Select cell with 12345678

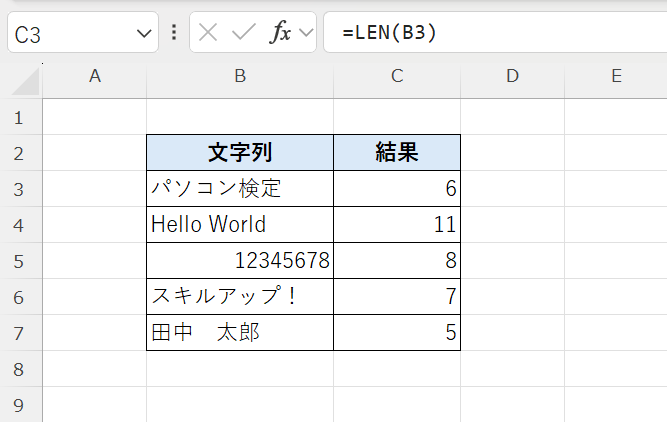240,260
